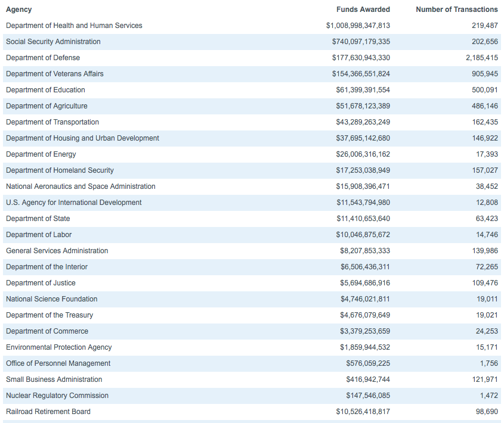Viewport: 504px width, 423px height.
Task: Select the $10,046,875,672 amount
Action: 363,235
